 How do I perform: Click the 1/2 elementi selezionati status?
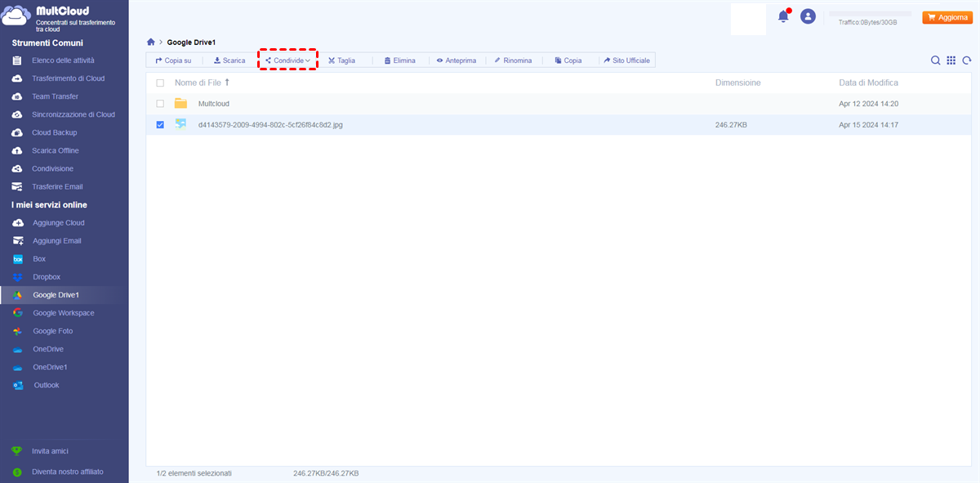click(x=194, y=473)
